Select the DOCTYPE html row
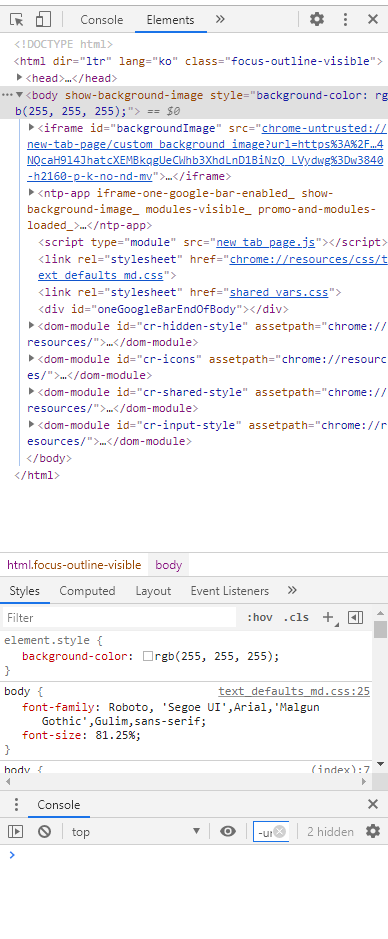Viewport: 388px width, 939px height. point(63,44)
